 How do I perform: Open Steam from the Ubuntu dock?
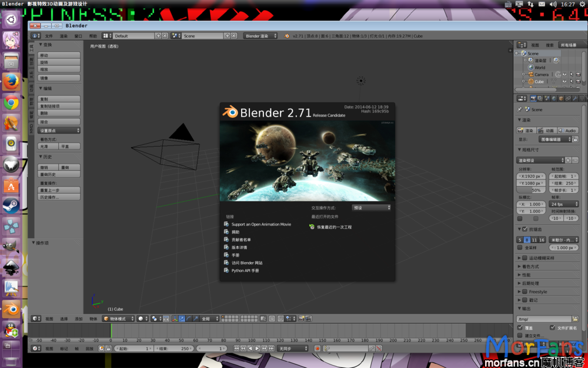tap(11, 205)
